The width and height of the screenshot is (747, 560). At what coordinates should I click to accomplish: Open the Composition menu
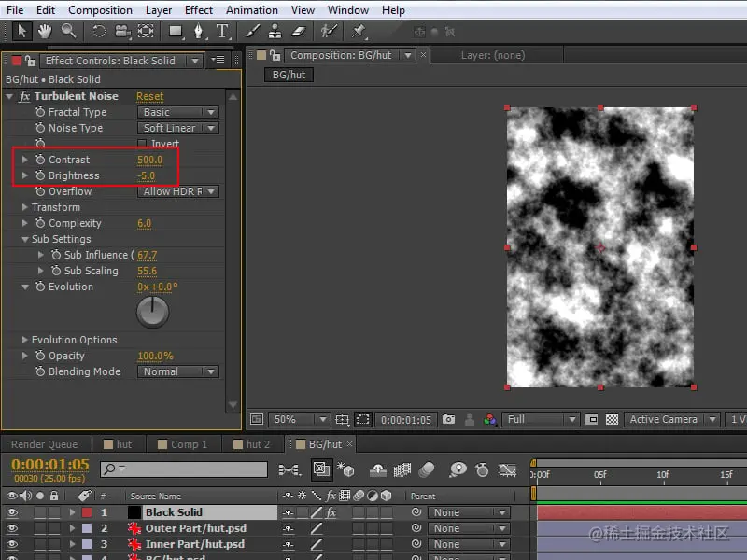pos(100,10)
